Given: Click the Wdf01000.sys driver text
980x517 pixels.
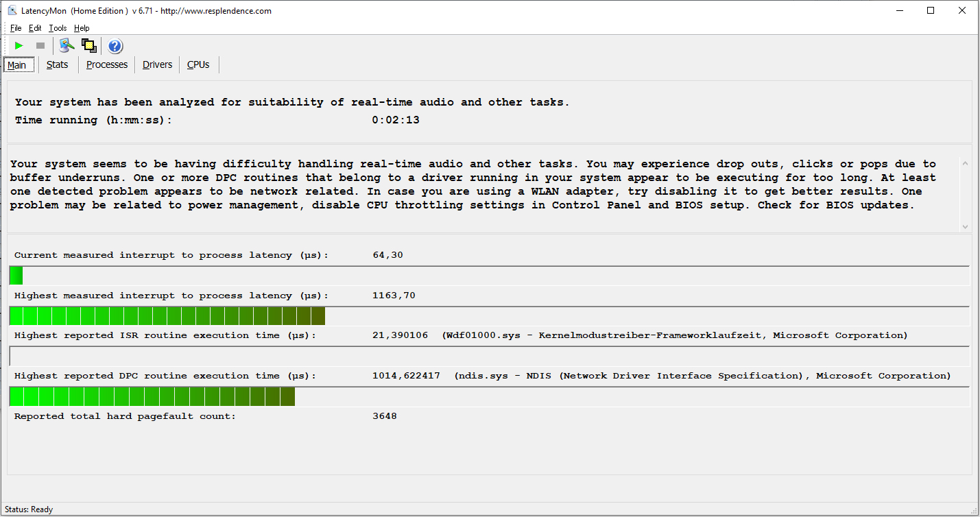Looking at the screenshot, I should [675, 335].
